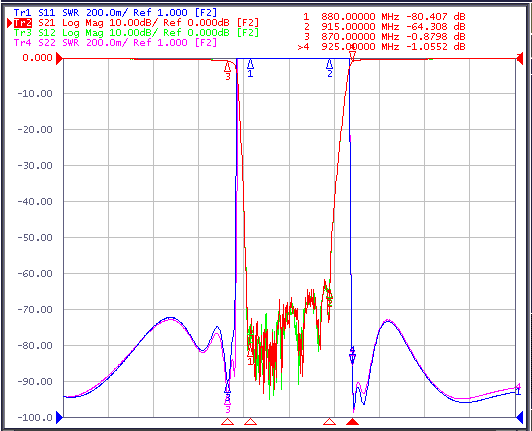
Task: Click the red reference level arrow at 0.000
Action: tap(59, 58)
